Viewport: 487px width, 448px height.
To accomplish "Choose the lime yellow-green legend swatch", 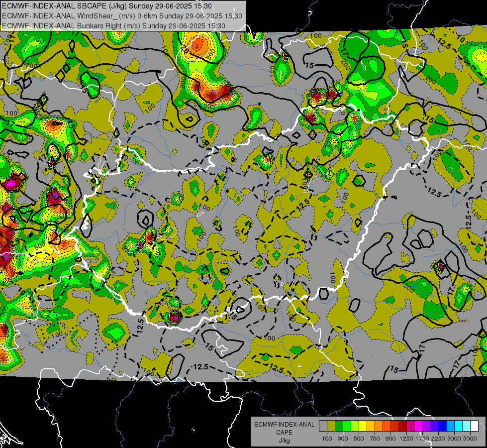I will (x=355, y=426).
